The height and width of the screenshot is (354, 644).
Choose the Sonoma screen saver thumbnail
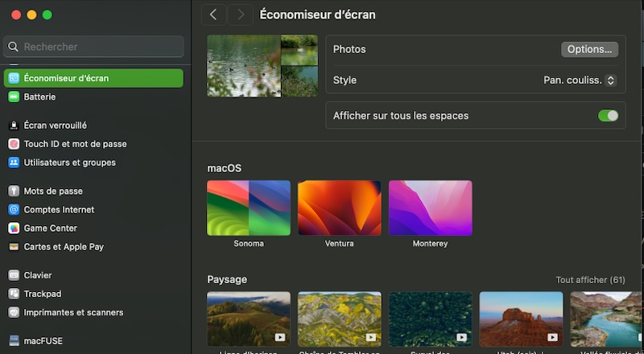click(x=249, y=208)
